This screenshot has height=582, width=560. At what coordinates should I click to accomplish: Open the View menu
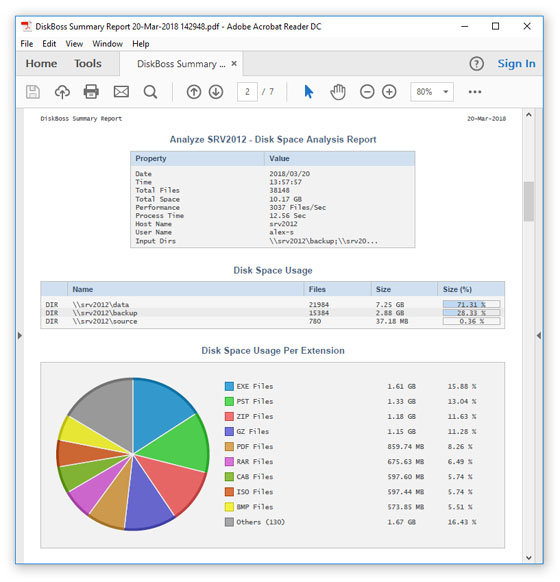74,44
